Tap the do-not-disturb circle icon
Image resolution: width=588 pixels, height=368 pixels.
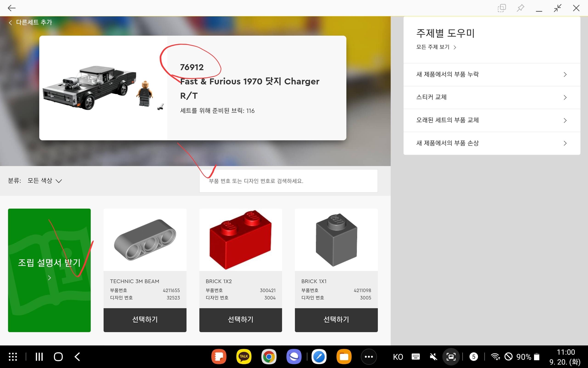pyautogui.click(x=508, y=357)
